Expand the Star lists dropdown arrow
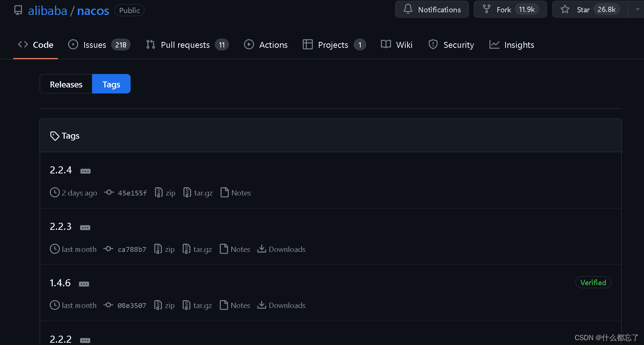This screenshot has height=345, width=644. [637, 9]
